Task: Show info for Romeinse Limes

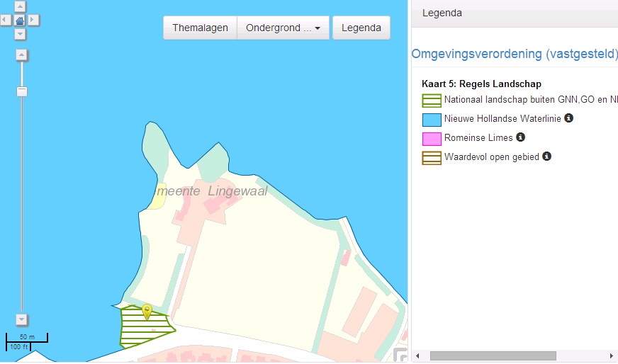Action: pyautogui.click(x=520, y=137)
